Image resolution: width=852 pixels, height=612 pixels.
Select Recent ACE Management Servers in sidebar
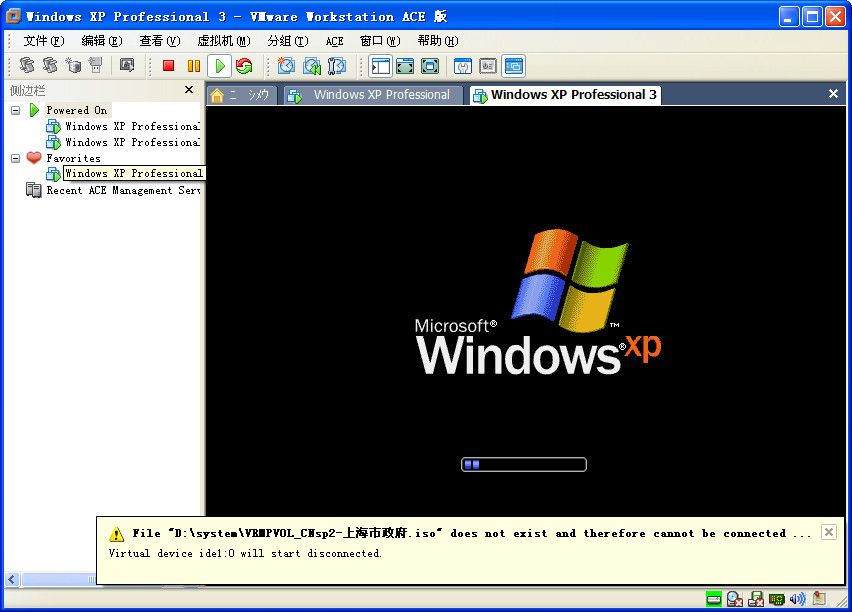pyautogui.click(x=122, y=190)
